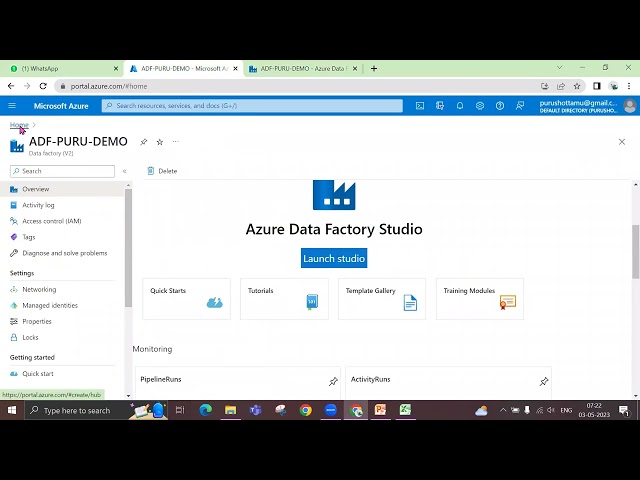This screenshot has width=640, height=480.
Task: Open the Windows Start menu
Action: pyautogui.click(x=12, y=410)
